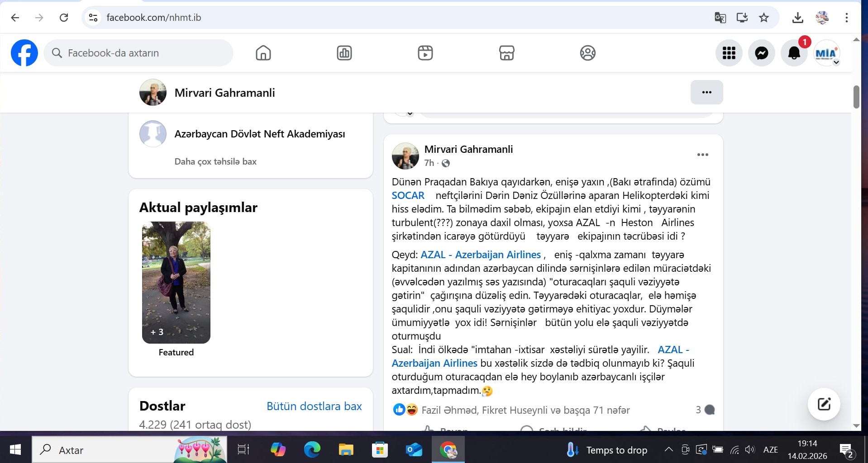
Task: Open Microsoft Edge from the taskbar
Action: 312,450
